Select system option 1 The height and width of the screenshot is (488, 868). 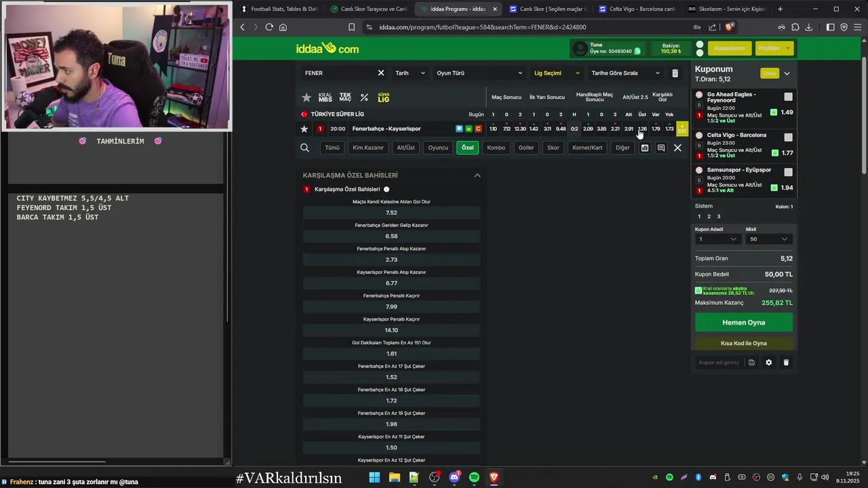click(x=699, y=217)
